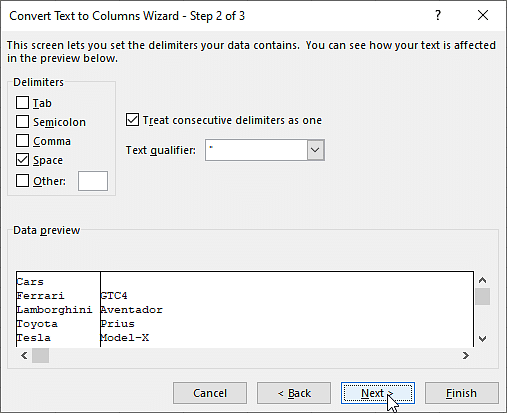
Task: Click the preview scroll right arrow
Action: [x=466, y=356]
